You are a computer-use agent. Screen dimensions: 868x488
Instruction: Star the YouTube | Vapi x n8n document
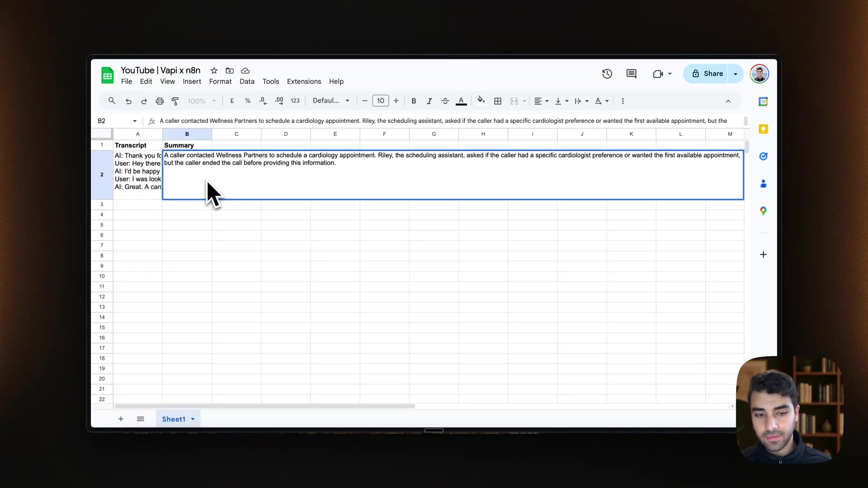pyautogui.click(x=214, y=70)
